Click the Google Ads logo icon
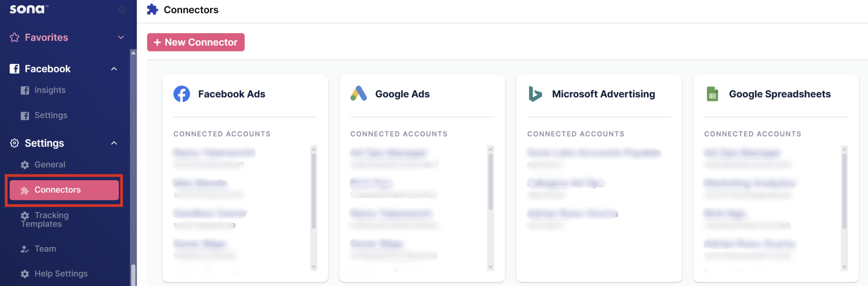 click(x=358, y=94)
